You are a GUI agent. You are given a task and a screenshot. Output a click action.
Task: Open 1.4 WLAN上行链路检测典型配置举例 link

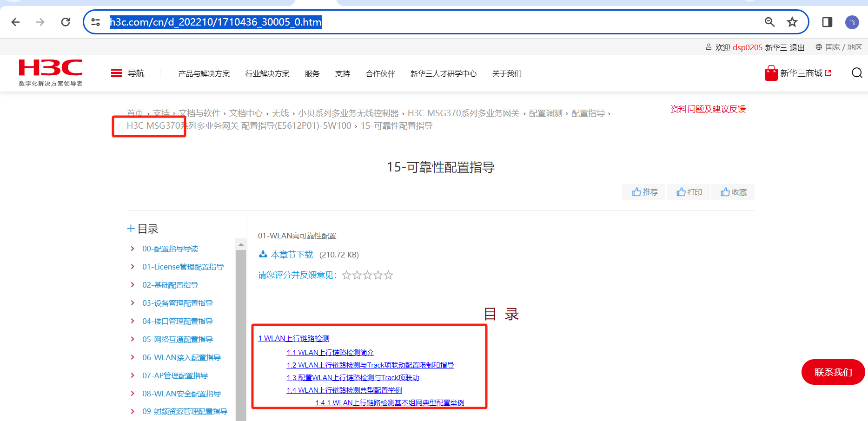click(344, 390)
